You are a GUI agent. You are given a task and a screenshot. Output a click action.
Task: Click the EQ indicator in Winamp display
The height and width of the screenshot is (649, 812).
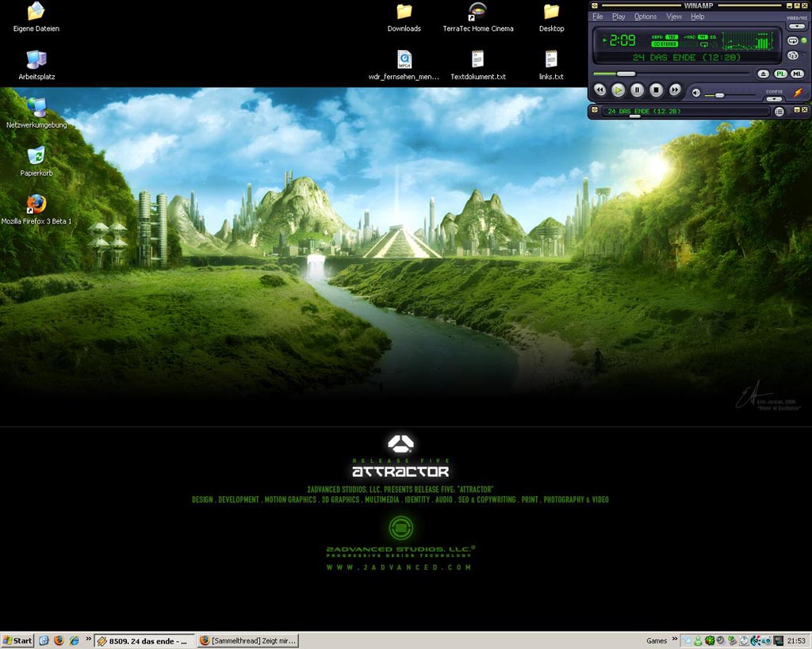713,37
